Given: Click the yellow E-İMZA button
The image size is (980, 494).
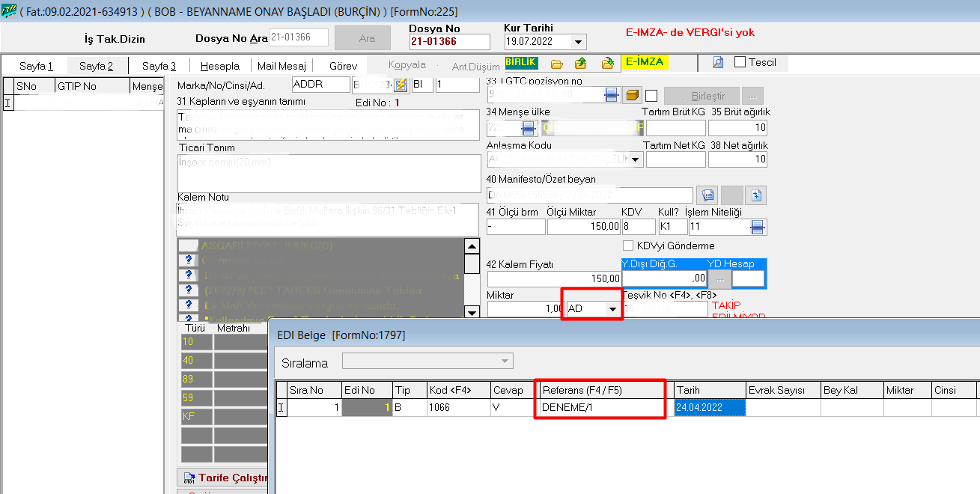Looking at the screenshot, I should click(645, 62).
